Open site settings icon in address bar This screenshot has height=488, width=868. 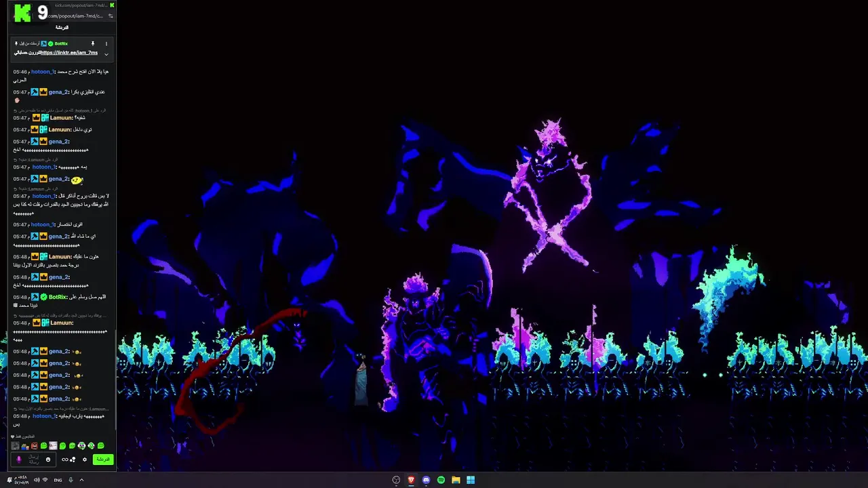click(111, 16)
